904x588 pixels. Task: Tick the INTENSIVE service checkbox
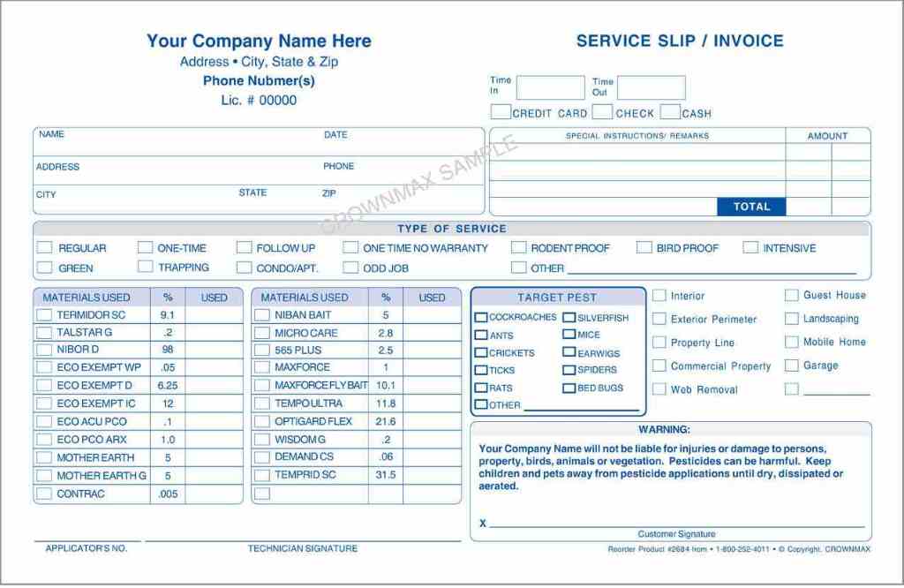[750, 247]
